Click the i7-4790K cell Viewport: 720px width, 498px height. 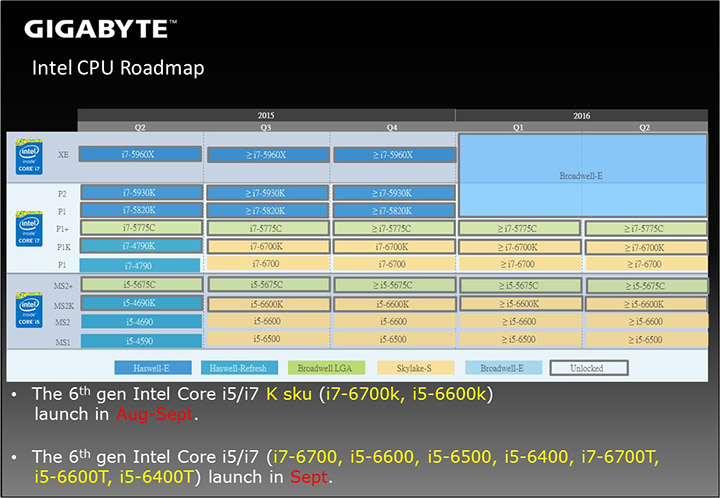141,246
